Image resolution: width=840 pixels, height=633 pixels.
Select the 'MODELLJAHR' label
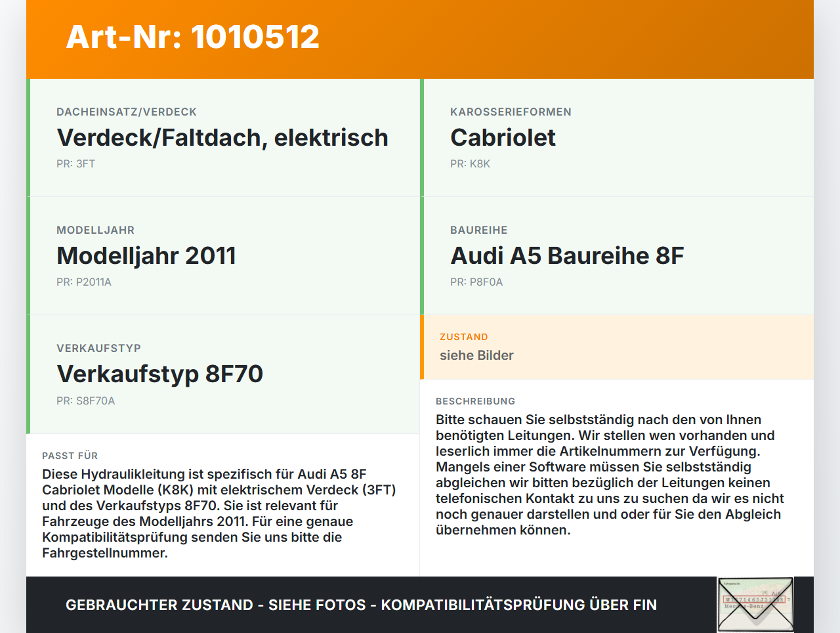click(95, 230)
